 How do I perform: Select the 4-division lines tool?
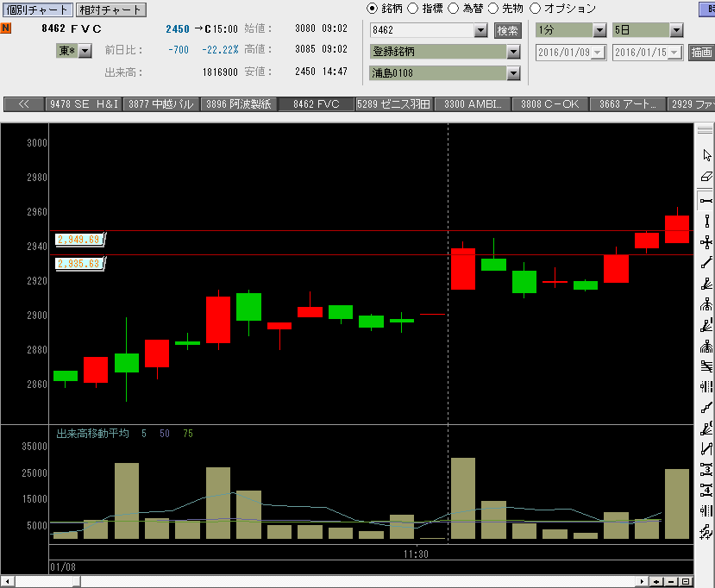pyautogui.click(x=706, y=491)
